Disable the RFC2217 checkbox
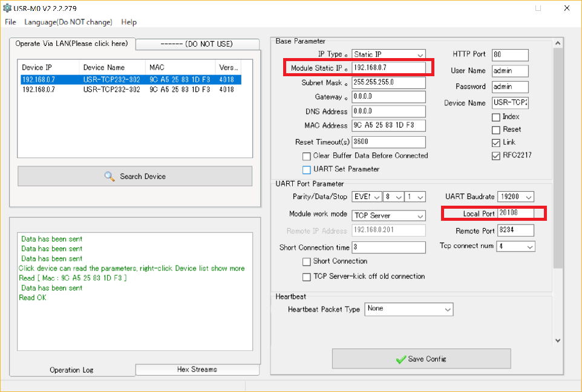This screenshot has height=392, width=582. coord(496,156)
